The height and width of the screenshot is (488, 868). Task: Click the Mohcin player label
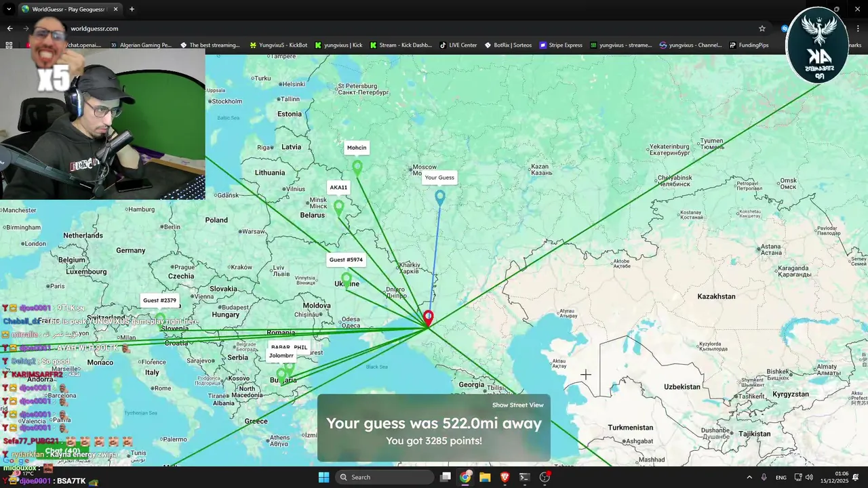(357, 148)
